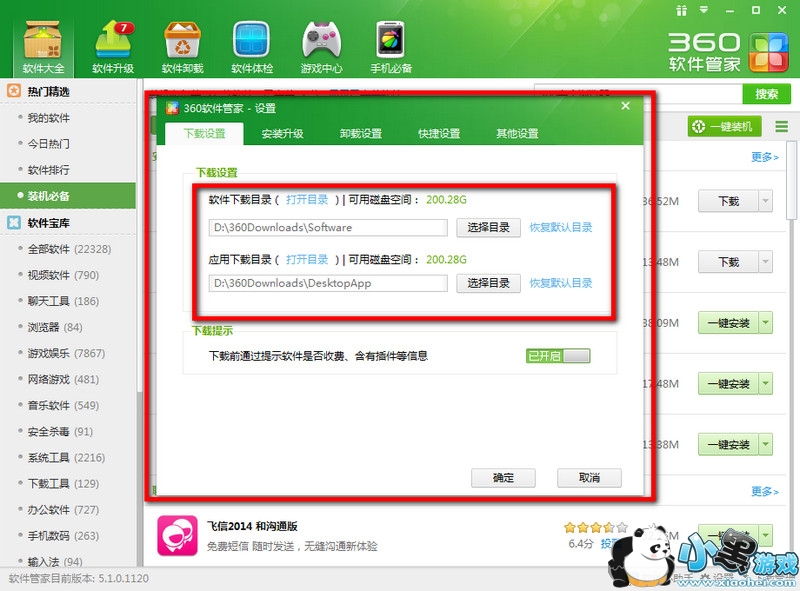The width and height of the screenshot is (800, 591).
Task: Click 选择目录 for software download directory
Action: click(x=488, y=228)
